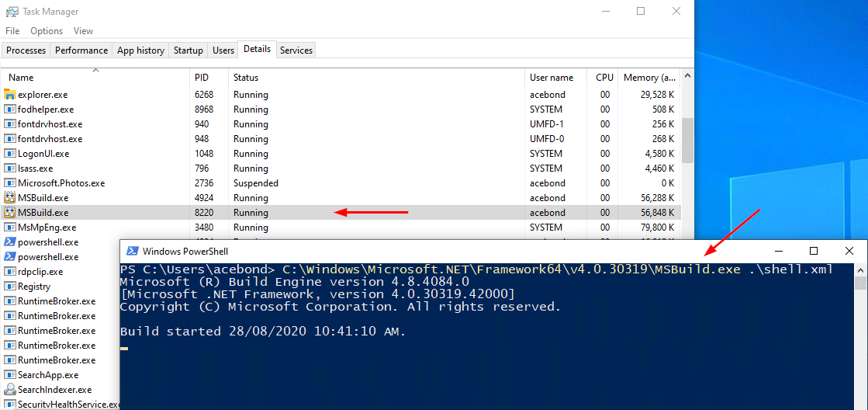This screenshot has width=868, height=410.
Task: Click the 'Build started' line in PowerShell
Action: coord(263,332)
